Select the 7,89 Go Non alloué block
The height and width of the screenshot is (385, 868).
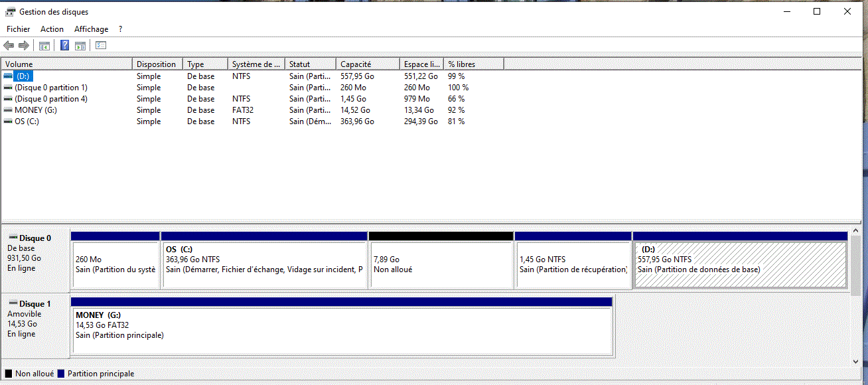pyautogui.click(x=441, y=260)
